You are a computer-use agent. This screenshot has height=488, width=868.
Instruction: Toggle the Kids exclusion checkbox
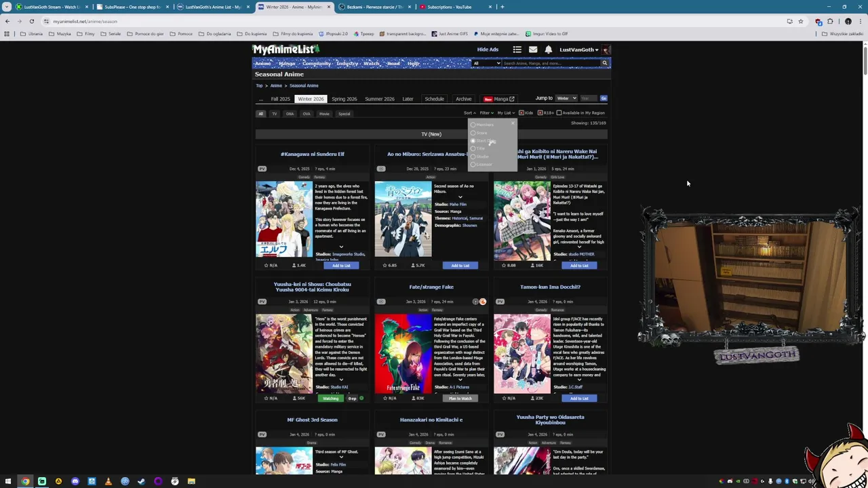coord(521,113)
